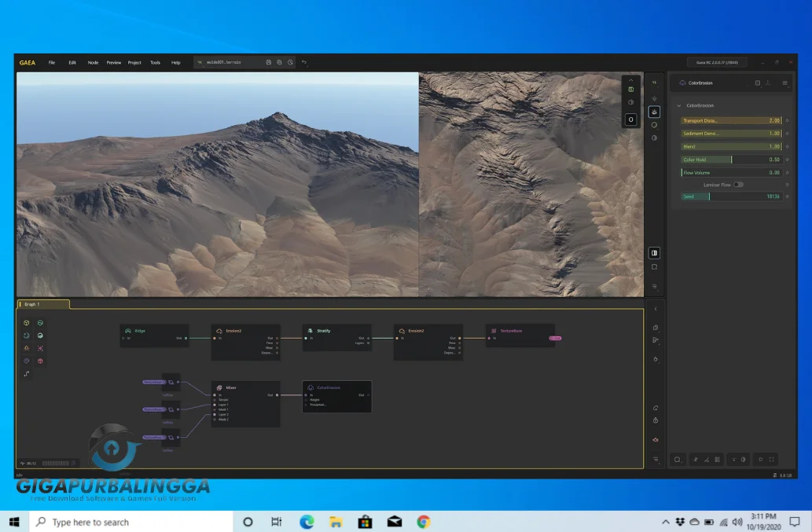Open the Node menu
This screenshot has width=812, height=532.
click(x=94, y=63)
